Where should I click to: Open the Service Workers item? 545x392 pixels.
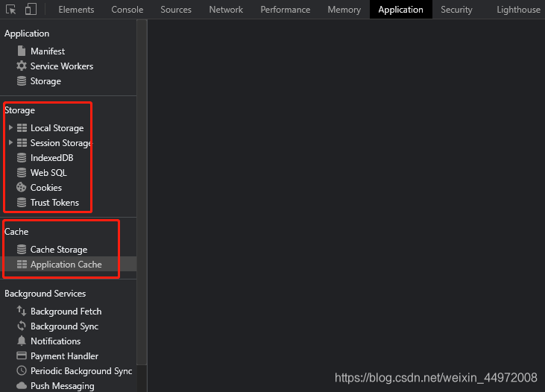coord(62,66)
